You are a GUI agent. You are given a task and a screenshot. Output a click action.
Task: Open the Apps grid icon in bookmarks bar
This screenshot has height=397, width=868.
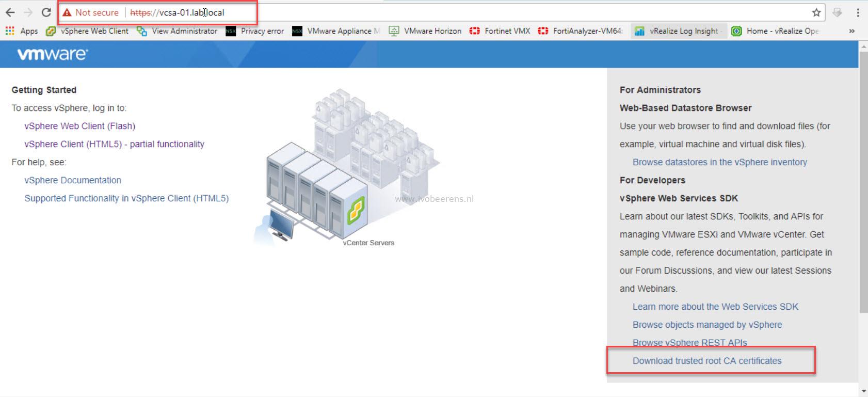[x=10, y=31]
